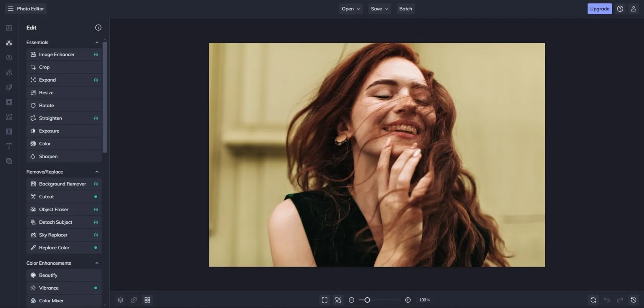Click the help question mark icon
The image size is (644, 308).
[x=620, y=9]
